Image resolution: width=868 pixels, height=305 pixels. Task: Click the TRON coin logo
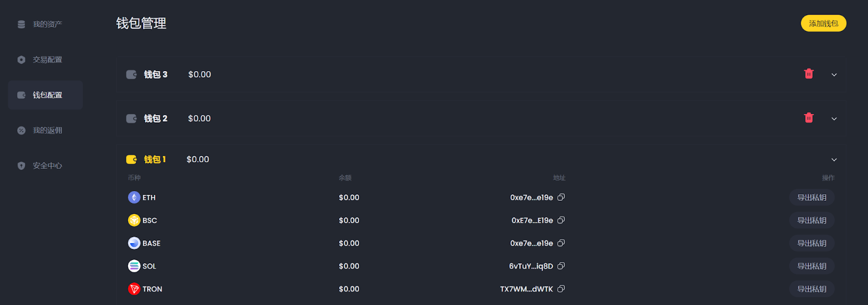134,289
